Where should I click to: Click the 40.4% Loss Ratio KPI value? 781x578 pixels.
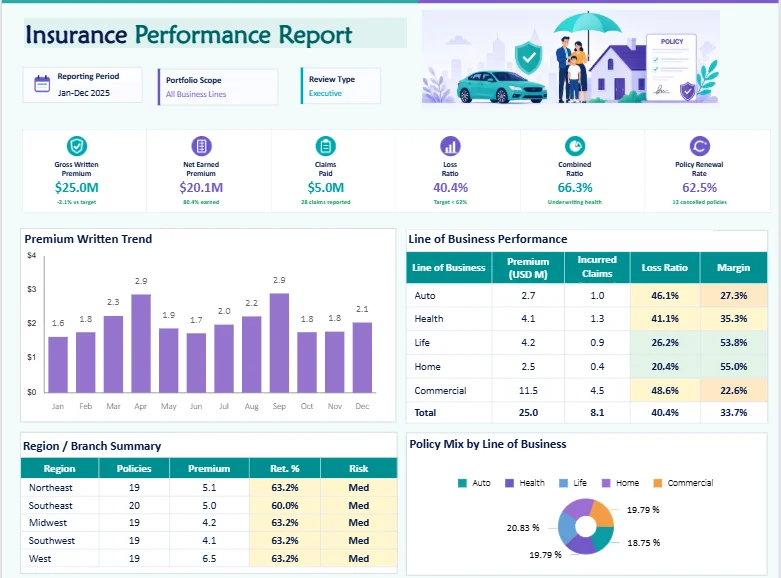click(450, 188)
